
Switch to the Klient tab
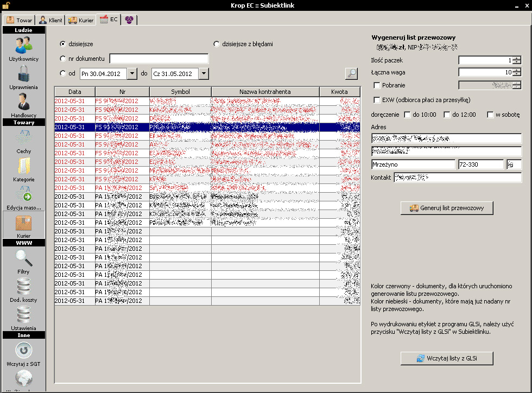coord(50,20)
